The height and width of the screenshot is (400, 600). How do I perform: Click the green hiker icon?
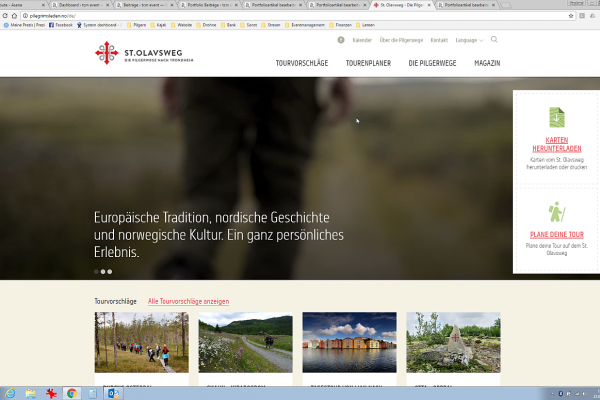pyautogui.click(x=557, y=212)
